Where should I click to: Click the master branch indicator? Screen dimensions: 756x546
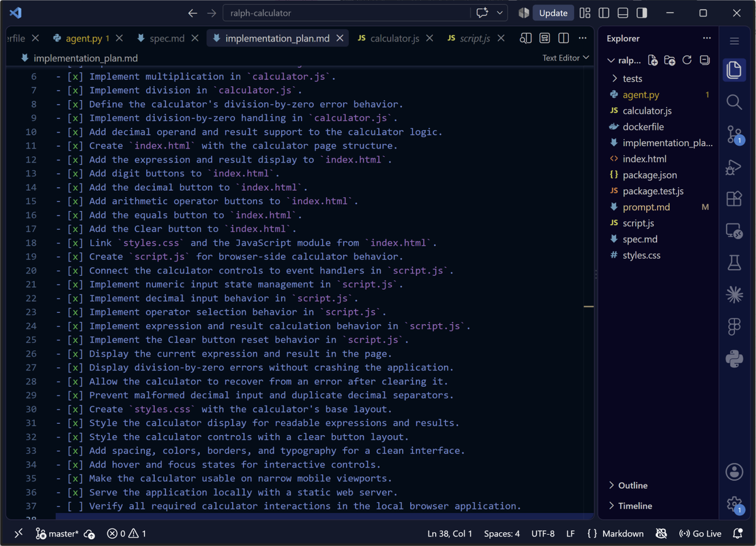point(57,533)
